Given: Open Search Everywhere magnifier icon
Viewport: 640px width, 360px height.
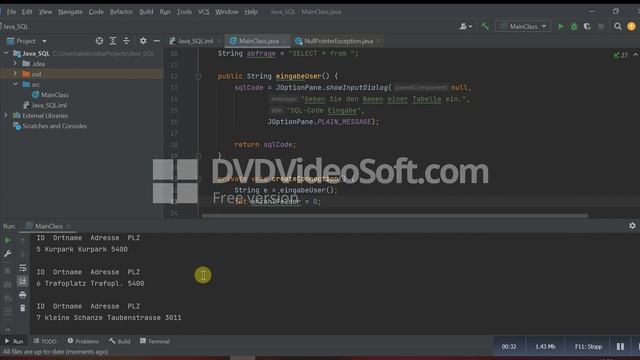Looking at the screenshot, I should click(x=618, y=27).
